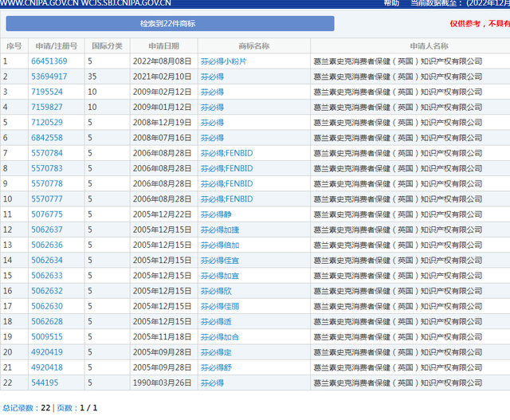Image resolution: width=510 pixels, height=420 pixels.
Task: Open registration number 6842558 link
Action: pyautogui.click(x=47, y=138)
